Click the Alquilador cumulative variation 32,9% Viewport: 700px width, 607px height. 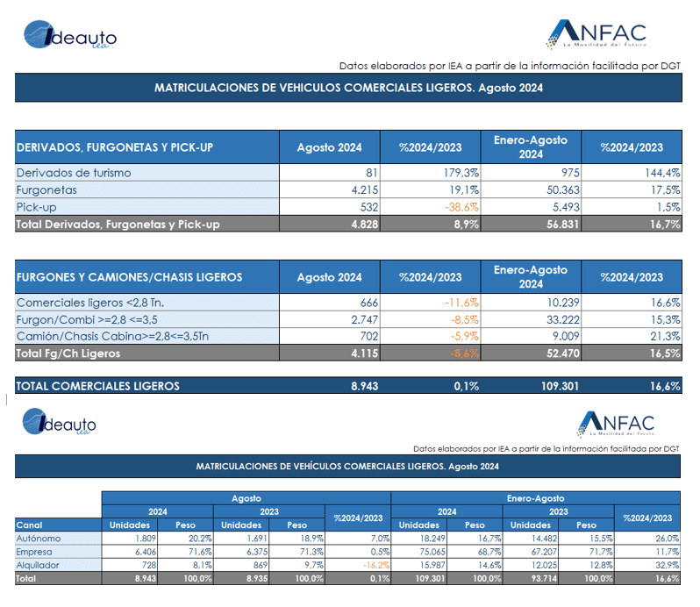coord(667,565)
